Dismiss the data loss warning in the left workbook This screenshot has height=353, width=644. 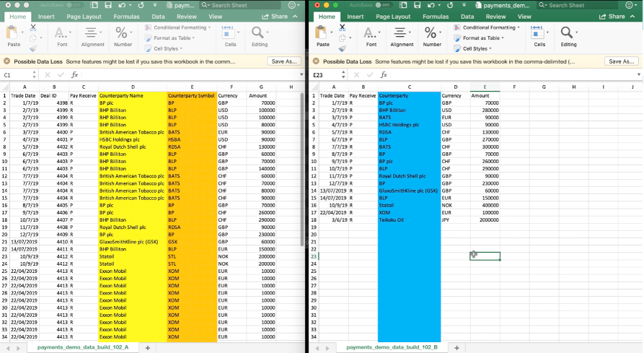coord(6,61)
